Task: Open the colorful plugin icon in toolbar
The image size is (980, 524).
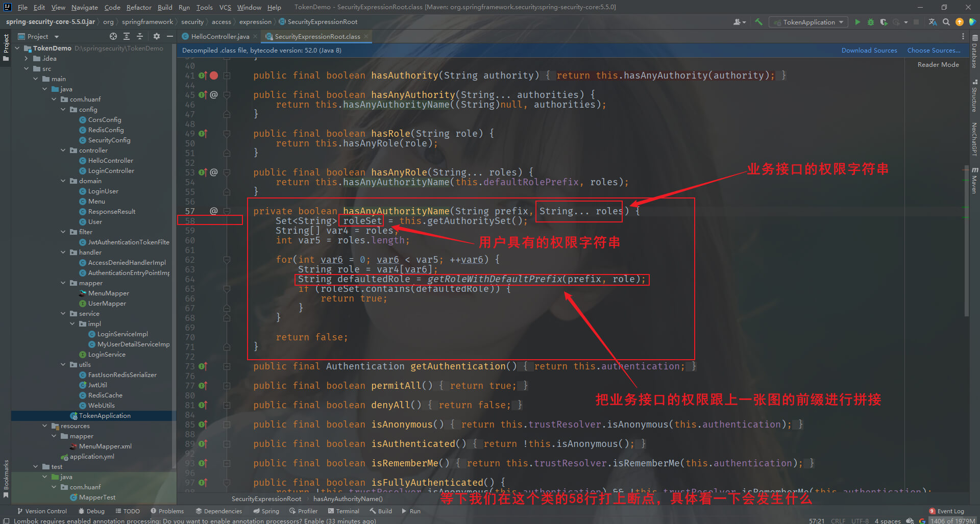Action: [973, 22]
